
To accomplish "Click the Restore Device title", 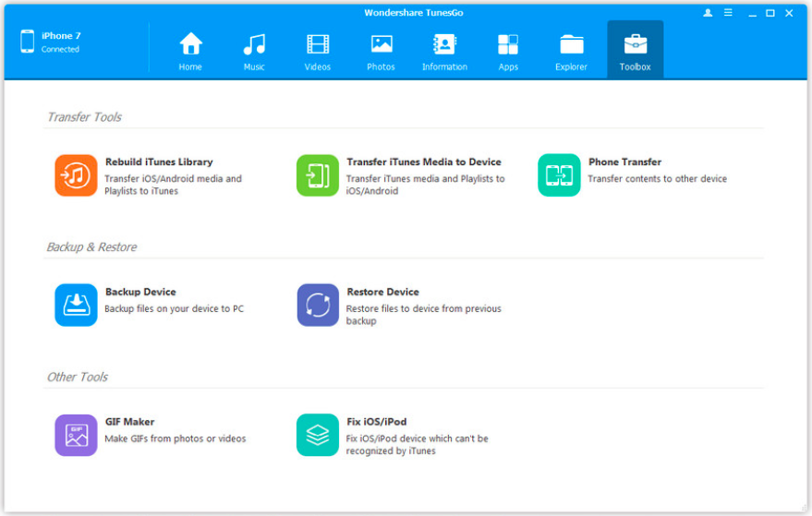I will click(x=382, y=292).
